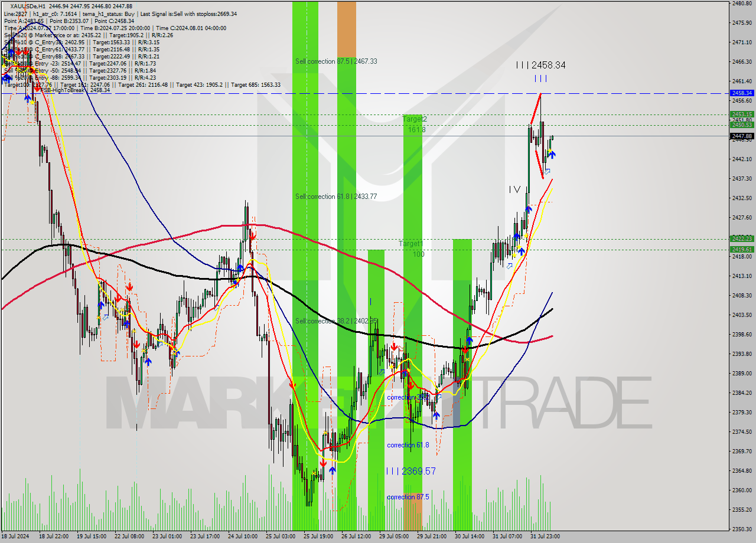Screen dimensions: 756x543
Task: Click the 'Target2' label on chart
Action: coord(415,119)
